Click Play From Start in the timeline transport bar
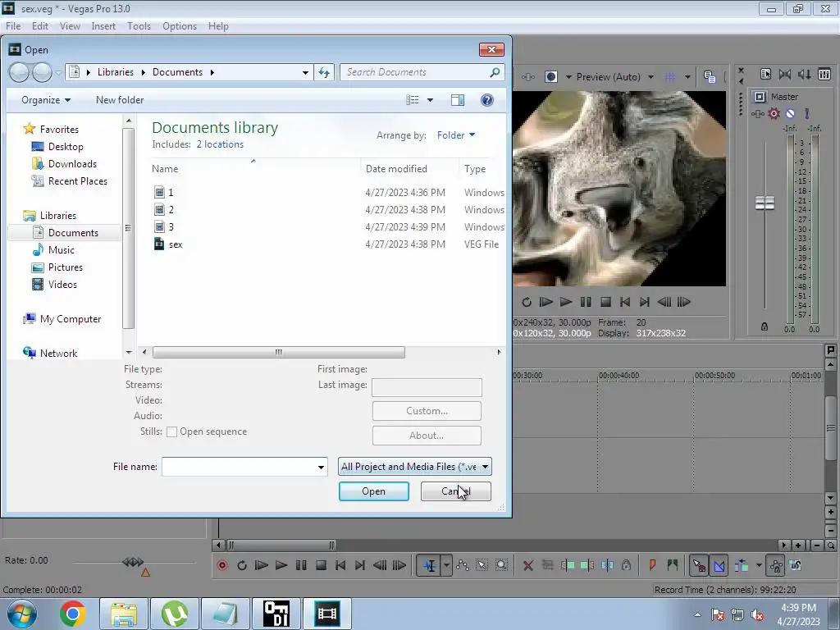This screenshot has width=840, height=630. click(262, 565)
